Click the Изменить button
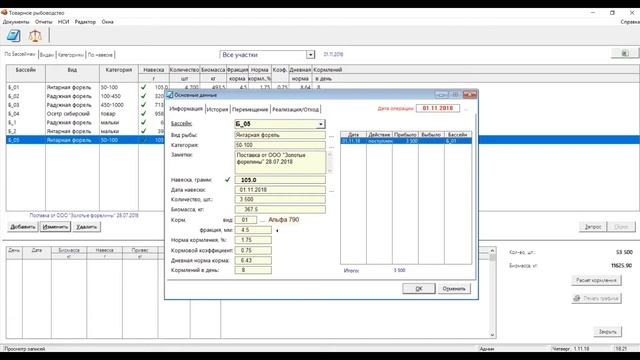This screenshot has width=640, height=360. (55, 227)
